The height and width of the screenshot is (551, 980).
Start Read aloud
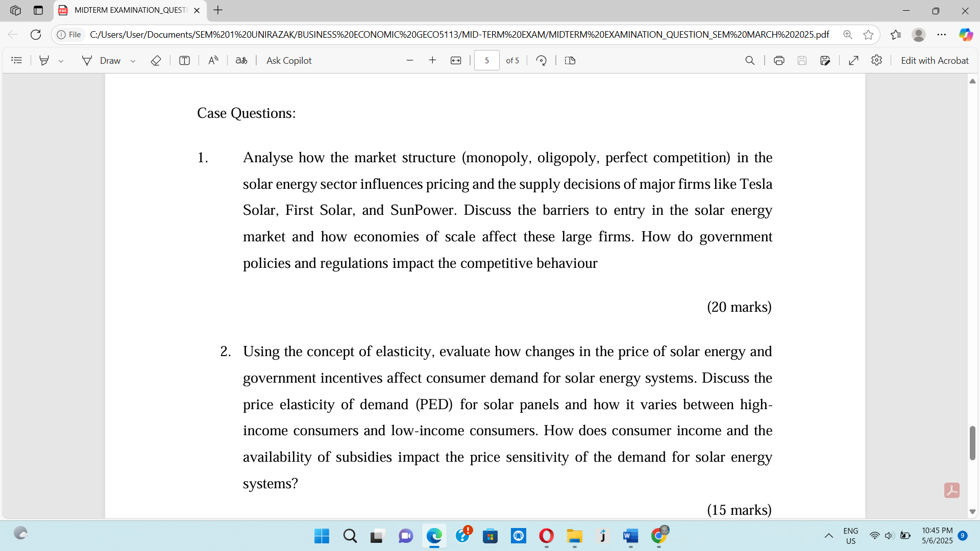tap(213, 60)
